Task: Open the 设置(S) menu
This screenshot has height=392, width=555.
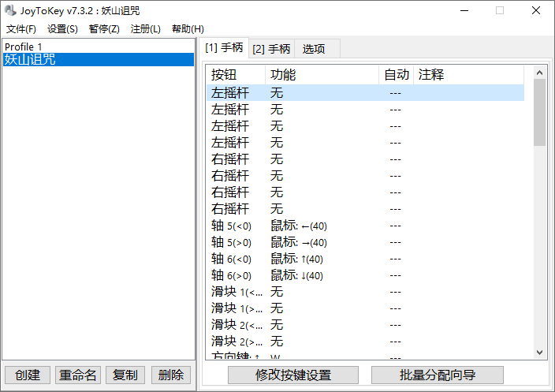Action: point(62,29)
